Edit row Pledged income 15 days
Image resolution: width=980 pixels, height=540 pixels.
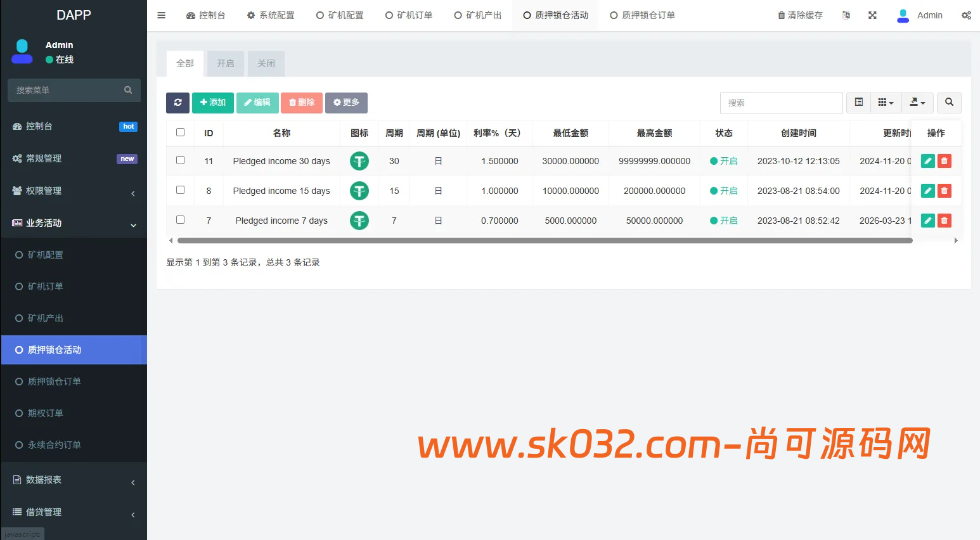click(x=928, y=191)
